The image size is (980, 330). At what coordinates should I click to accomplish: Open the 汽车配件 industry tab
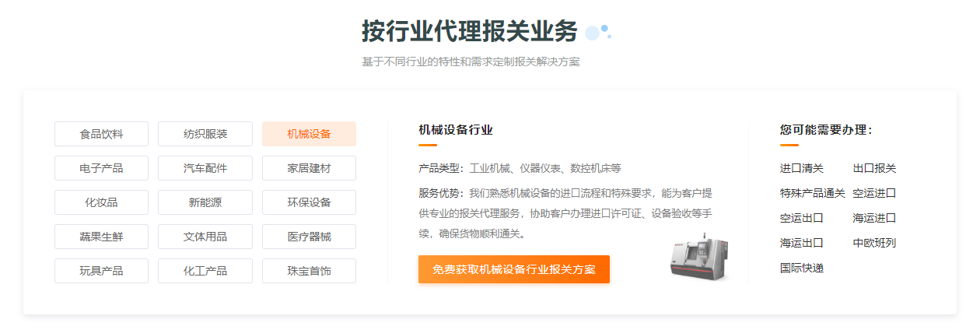[x=205, y=168]
